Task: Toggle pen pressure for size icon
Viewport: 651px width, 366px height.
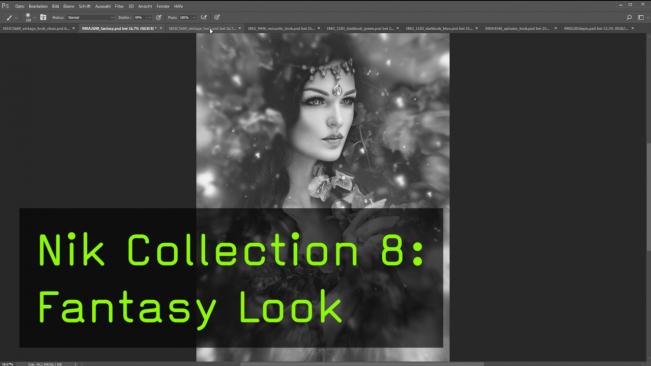Action: pyautogui.click(x=217, y=17)
